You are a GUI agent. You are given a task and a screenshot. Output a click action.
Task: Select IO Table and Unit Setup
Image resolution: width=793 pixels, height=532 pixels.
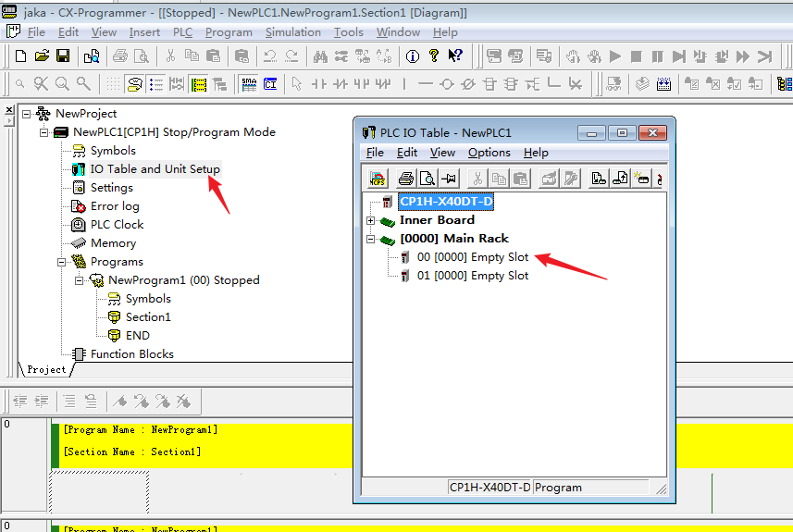155,169
